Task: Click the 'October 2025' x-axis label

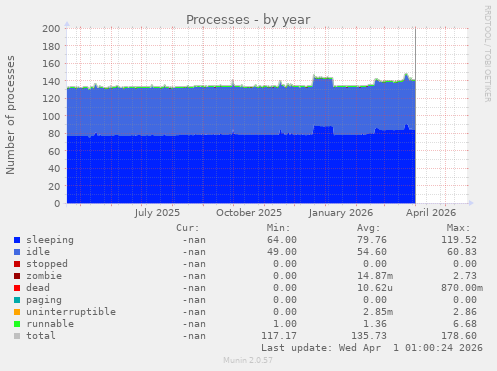Action: point(249,213)
